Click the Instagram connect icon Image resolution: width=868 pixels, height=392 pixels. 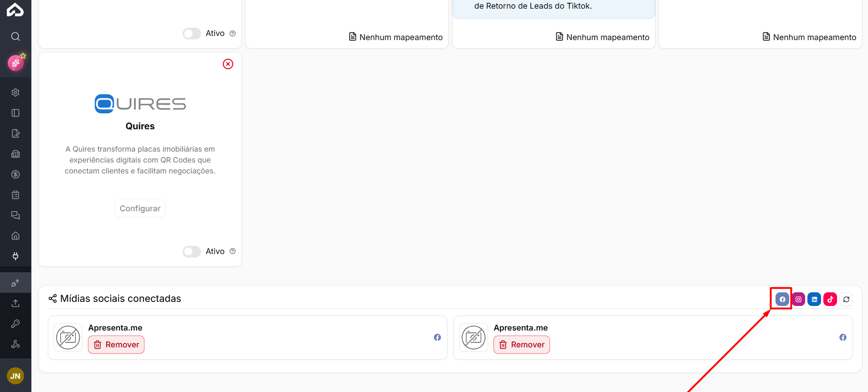point(798,299)
